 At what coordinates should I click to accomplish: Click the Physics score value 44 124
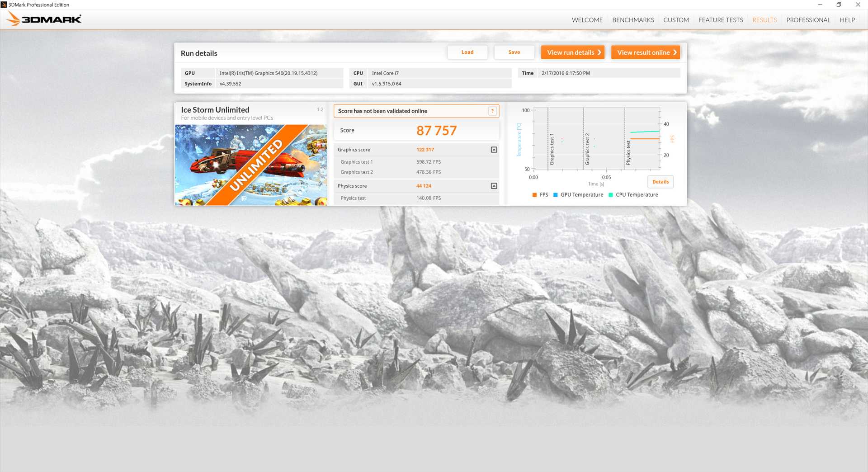424,186
